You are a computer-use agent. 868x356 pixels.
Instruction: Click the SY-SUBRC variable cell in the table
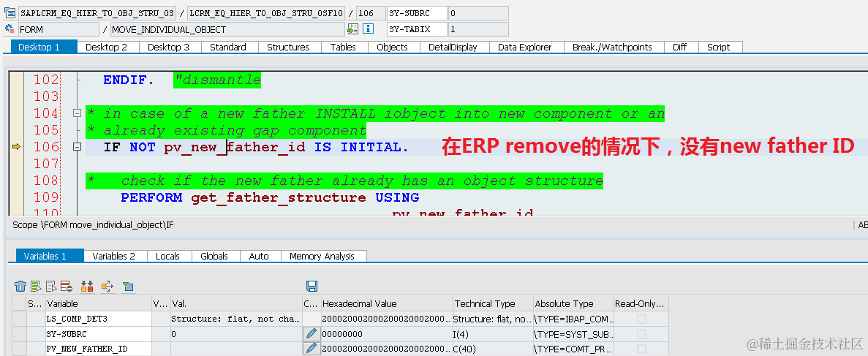98,334
